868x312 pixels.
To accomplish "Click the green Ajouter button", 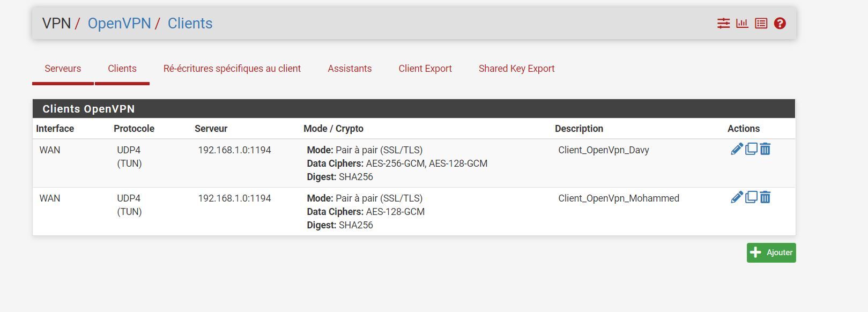I will pos(771,252).
